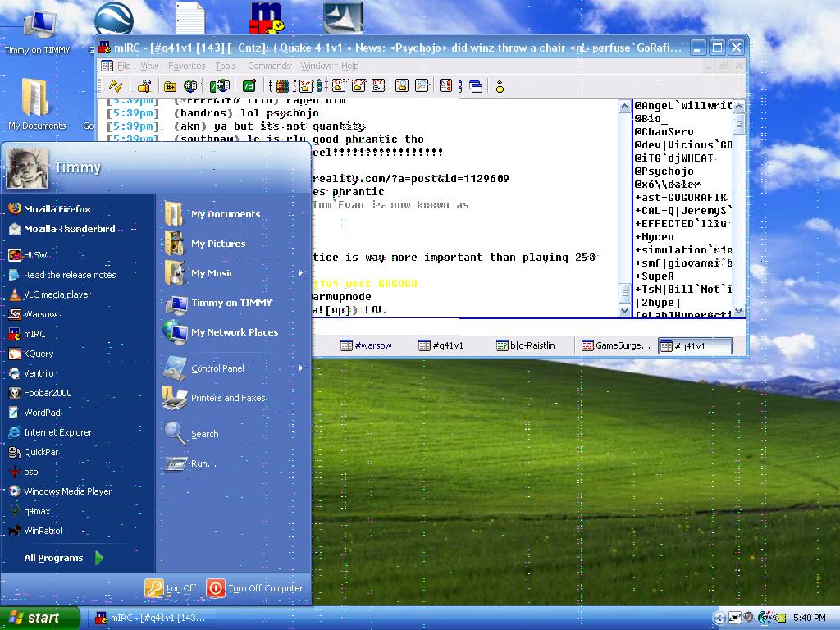Expand My Music submenu
Image resolution: width=840 pixels, height=630 pixels.
pos(301,273)
